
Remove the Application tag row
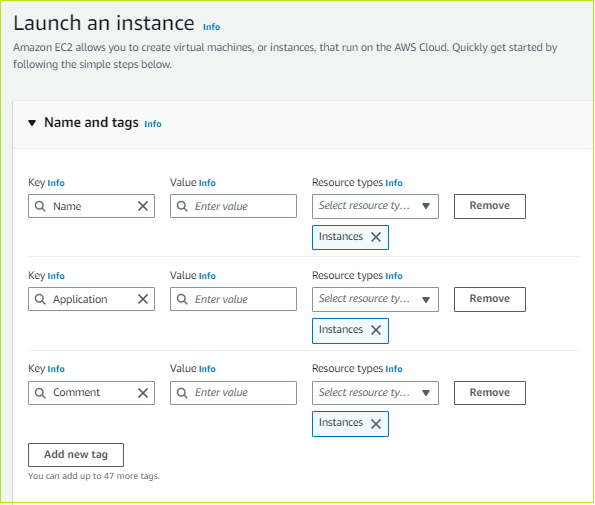tap(490, 299)
